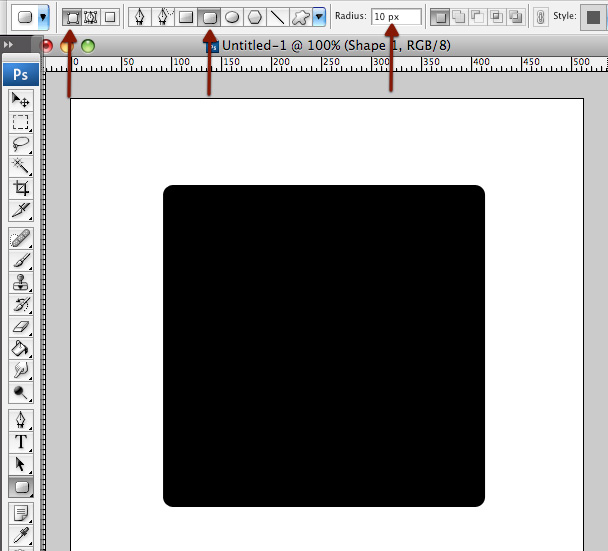Choose Custom Shape tool in options bar
The width and height of the screenshot is (608, 551).
click(301, 17)
